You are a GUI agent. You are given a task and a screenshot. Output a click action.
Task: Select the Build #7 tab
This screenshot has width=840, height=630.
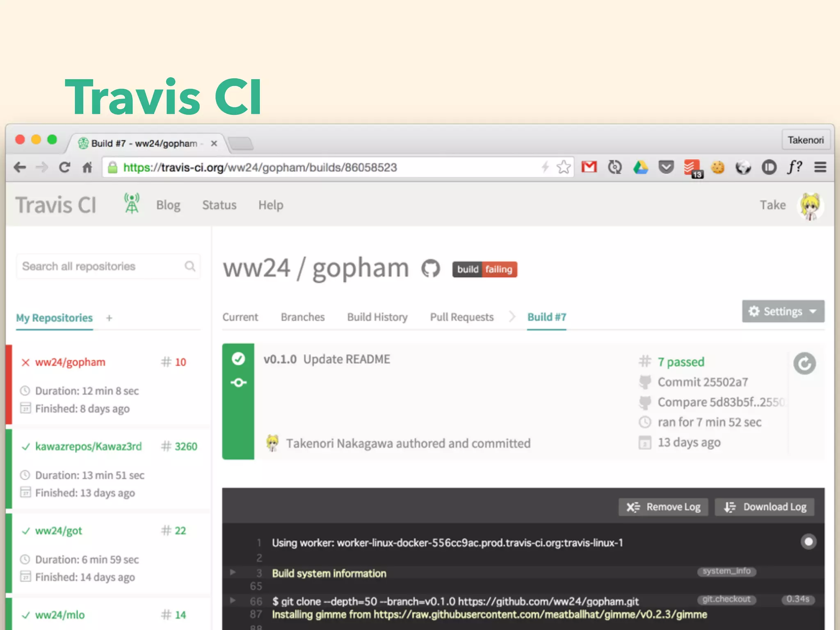(547, 317)
